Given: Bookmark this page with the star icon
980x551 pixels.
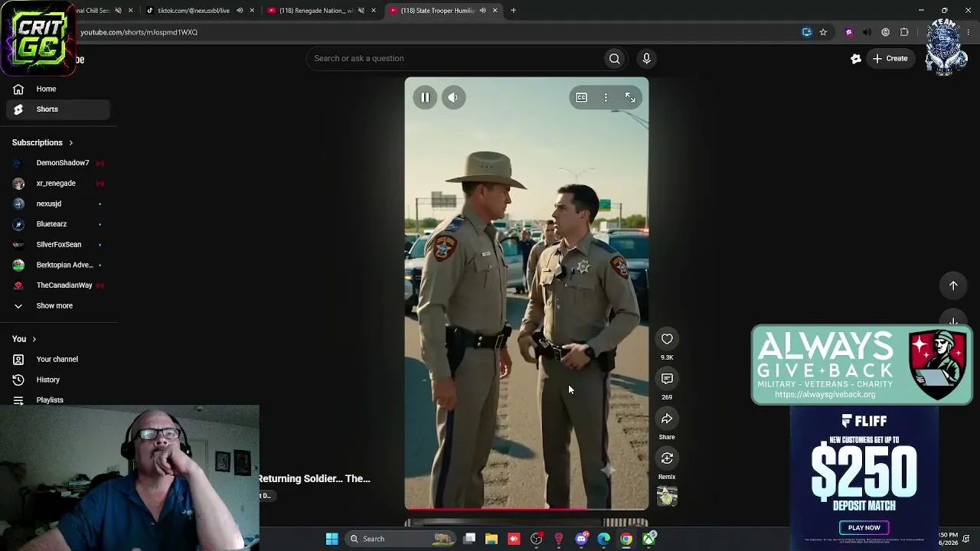Looking at the screenshot, I should [823, 32].
